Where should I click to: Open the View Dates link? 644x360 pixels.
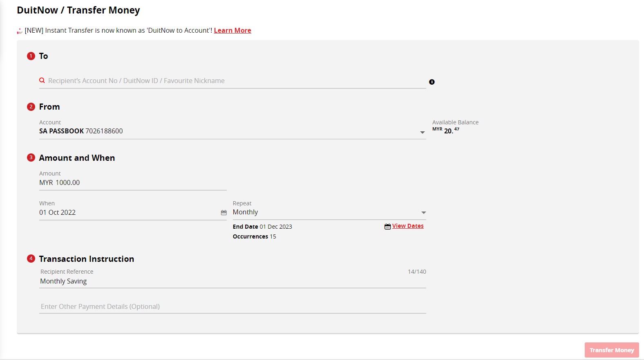tap(408, 226)
